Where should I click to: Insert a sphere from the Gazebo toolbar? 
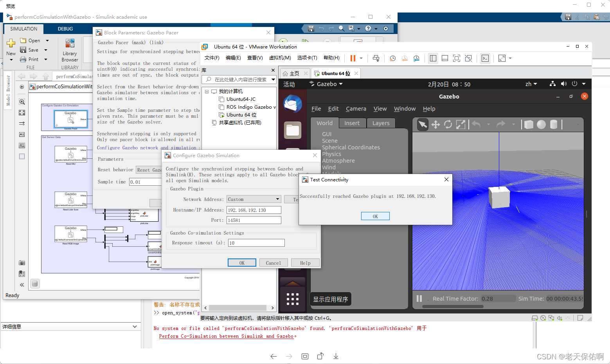pyautogui.click(x=541, y=124)
